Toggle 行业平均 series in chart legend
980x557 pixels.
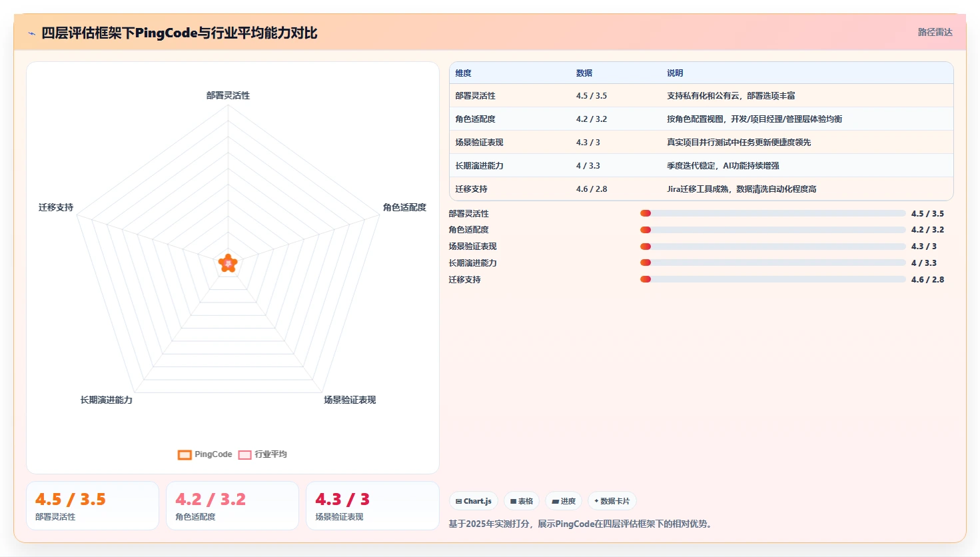(x=262, y=454)
